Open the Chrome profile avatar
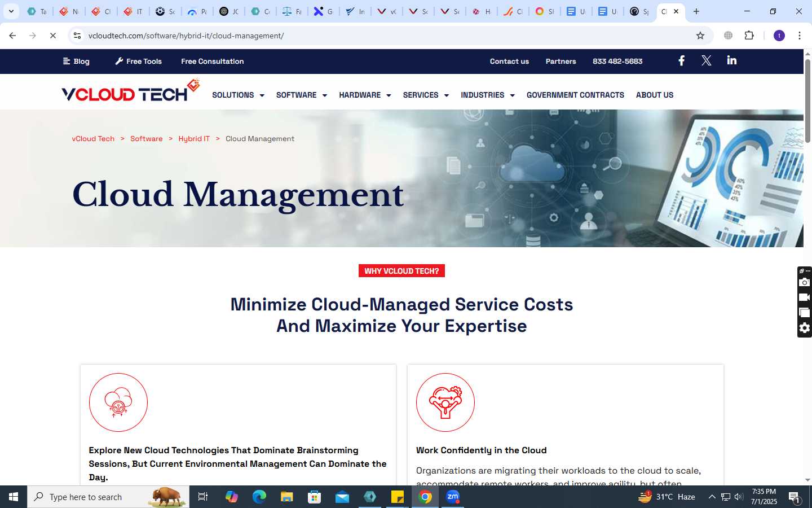This screenshot has width=812, height=508. coord(779,36)
